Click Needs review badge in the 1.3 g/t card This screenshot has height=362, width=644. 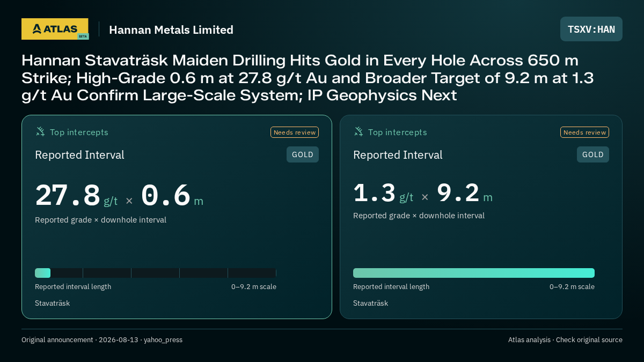[584, 132]
